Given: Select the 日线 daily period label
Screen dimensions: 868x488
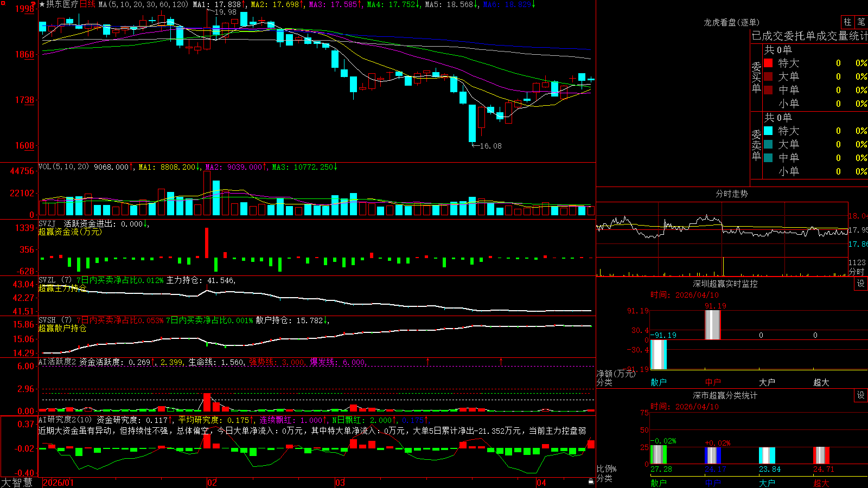Looking at the screenshot, I should tap(87, 4).
